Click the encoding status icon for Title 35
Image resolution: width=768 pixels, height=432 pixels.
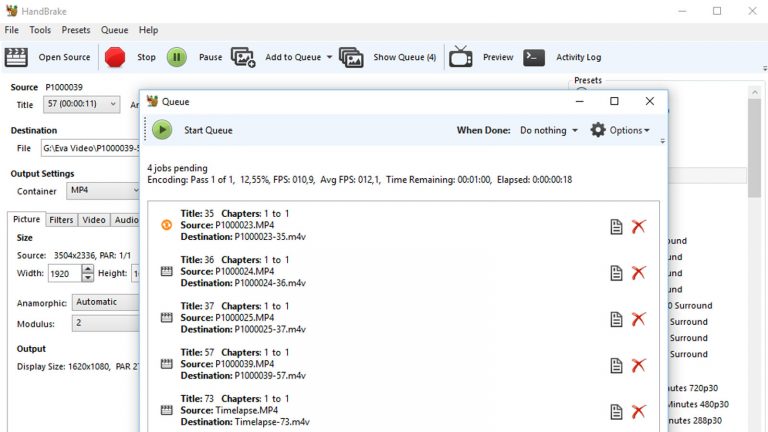(x=167, y=225)
